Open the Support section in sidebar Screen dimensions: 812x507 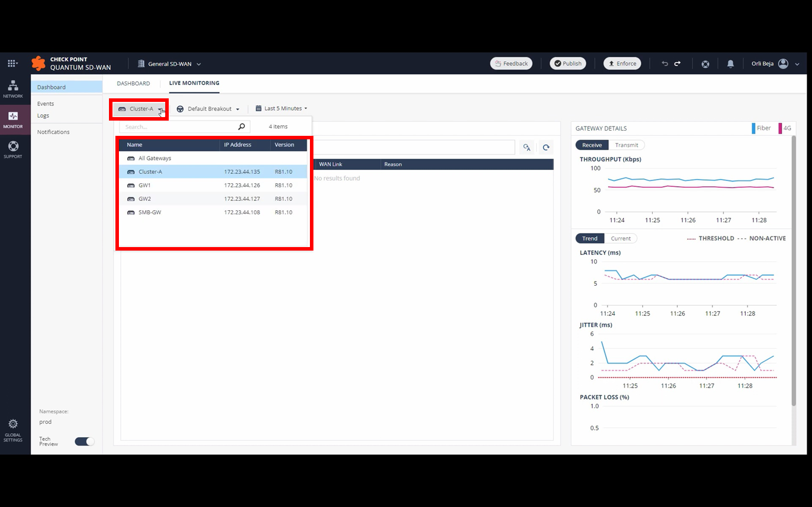click(x=13, y=149)
